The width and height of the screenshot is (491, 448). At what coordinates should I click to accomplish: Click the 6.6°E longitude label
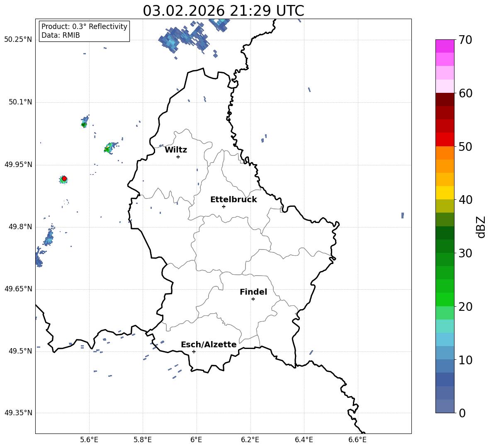pyautogui.click(x=357, y=440)
